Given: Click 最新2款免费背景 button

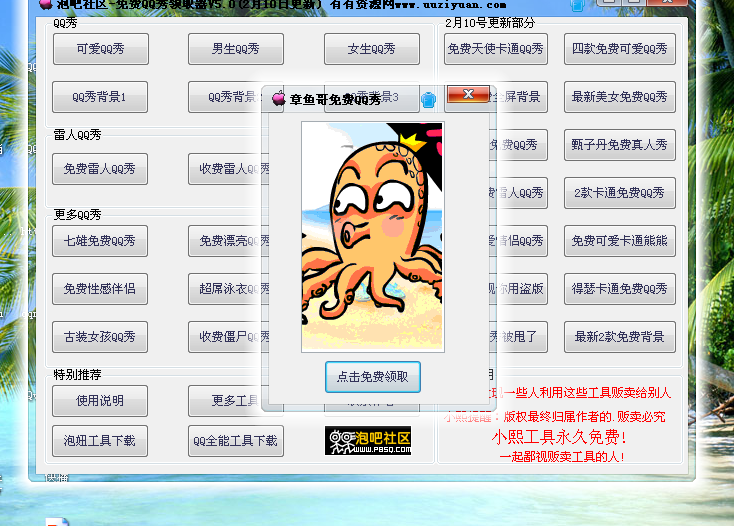Looking at the screenshot, I should click(x=620, y=337).
